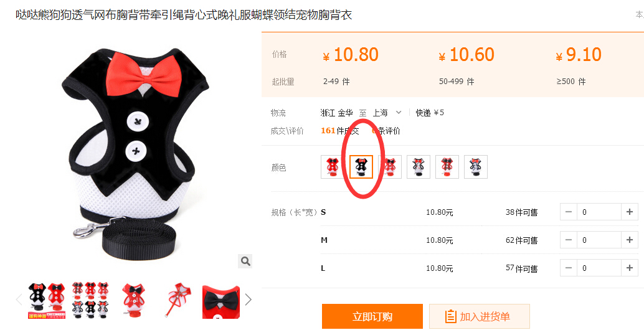Decrease size L quantity with minus
The width and height of the screenshot is (644, 335).
tap(569, 268)
